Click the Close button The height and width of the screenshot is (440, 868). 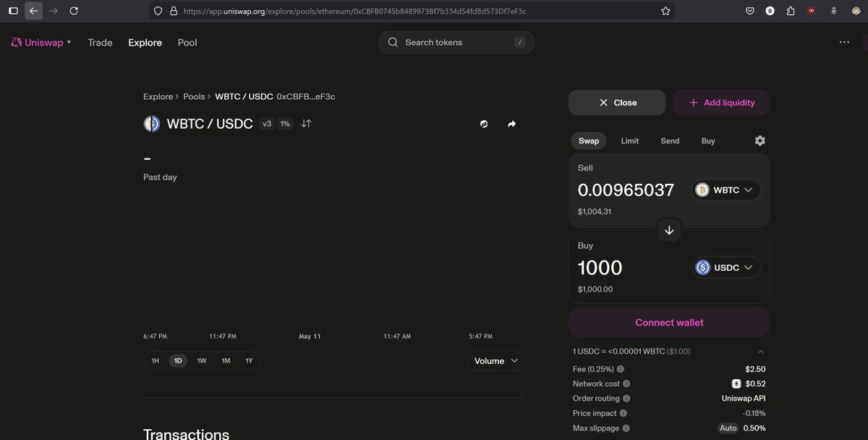617,103
